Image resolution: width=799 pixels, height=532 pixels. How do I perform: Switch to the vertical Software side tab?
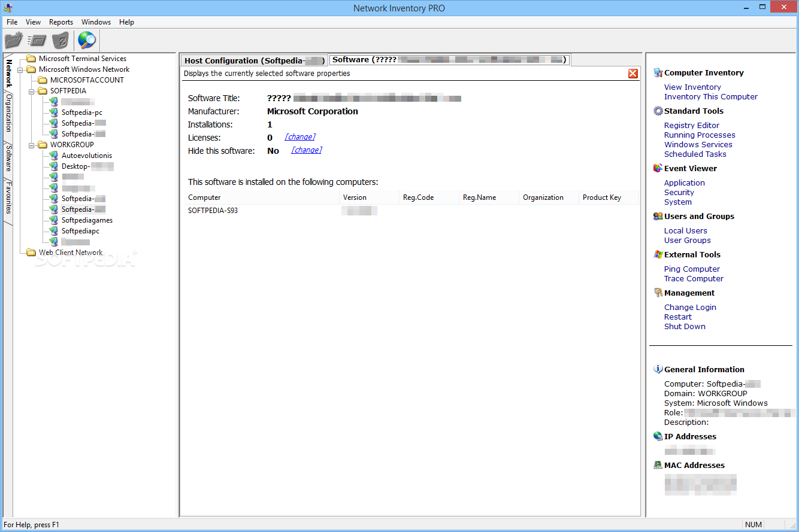pos(8,159)
